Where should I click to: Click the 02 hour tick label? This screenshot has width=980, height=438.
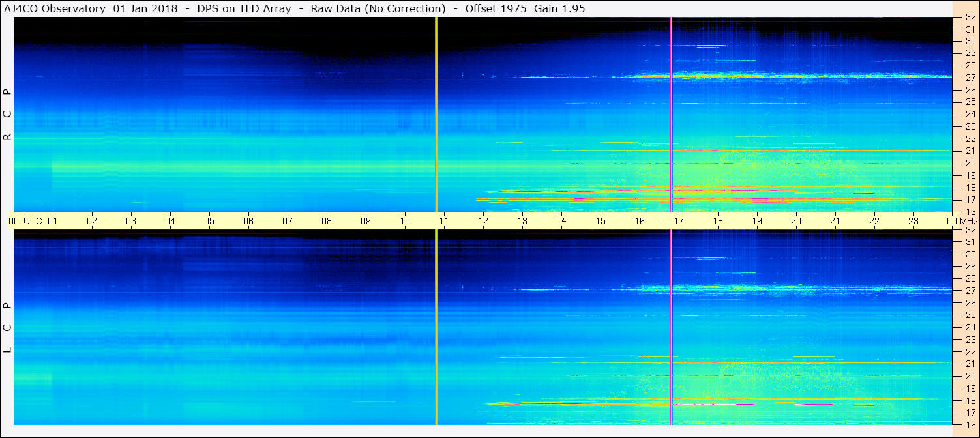coord(92,221)
